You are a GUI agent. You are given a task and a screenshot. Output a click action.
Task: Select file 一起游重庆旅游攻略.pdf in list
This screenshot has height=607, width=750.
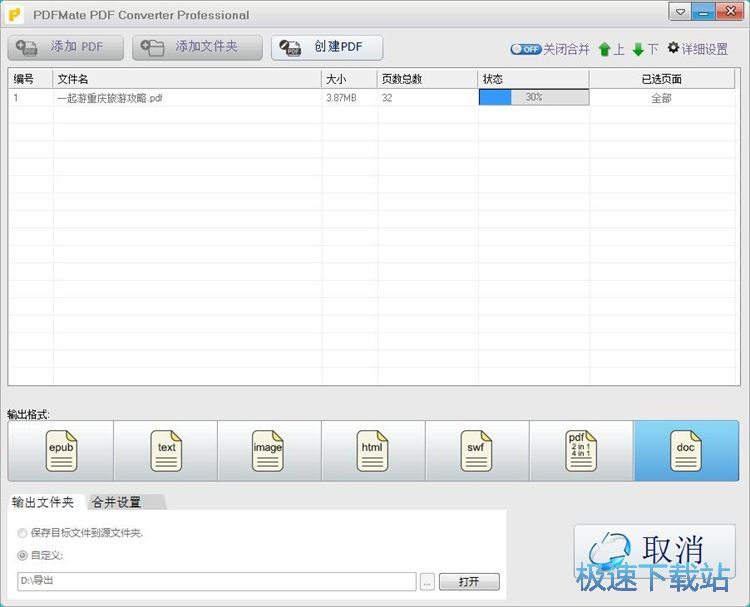click(110, 98)
